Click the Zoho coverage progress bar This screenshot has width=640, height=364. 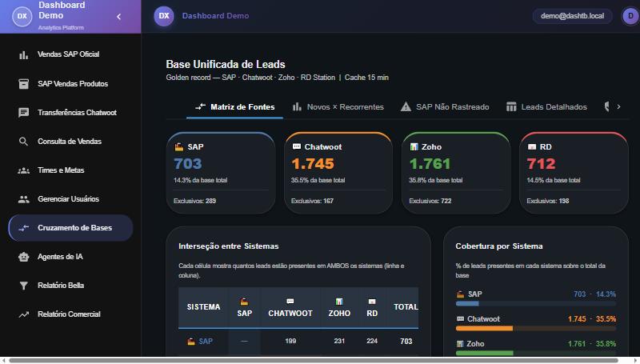coord(535,353)
